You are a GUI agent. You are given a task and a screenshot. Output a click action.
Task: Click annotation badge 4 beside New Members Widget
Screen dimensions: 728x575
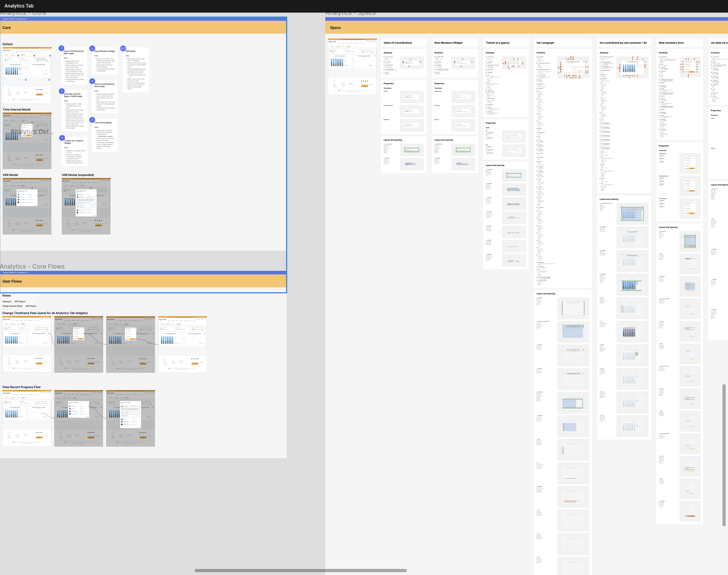click(92, 48)
